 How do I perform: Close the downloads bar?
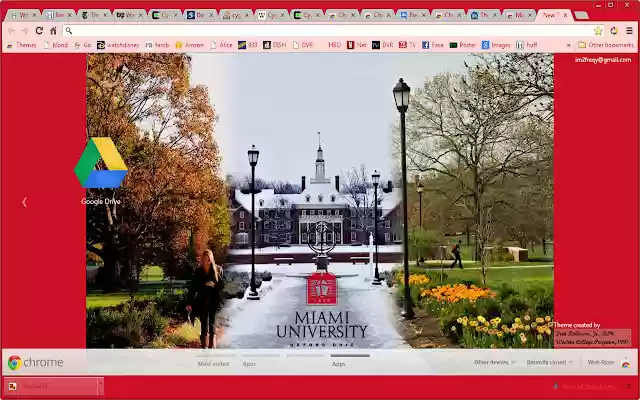629,386
